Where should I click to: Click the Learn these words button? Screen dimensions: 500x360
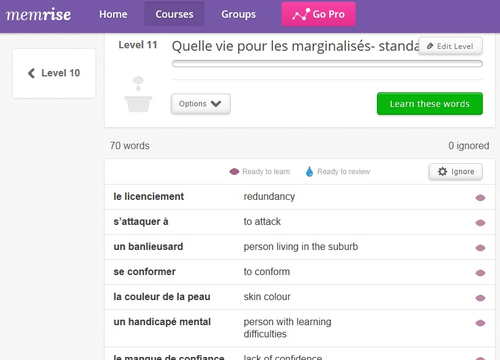pos(430,104)
